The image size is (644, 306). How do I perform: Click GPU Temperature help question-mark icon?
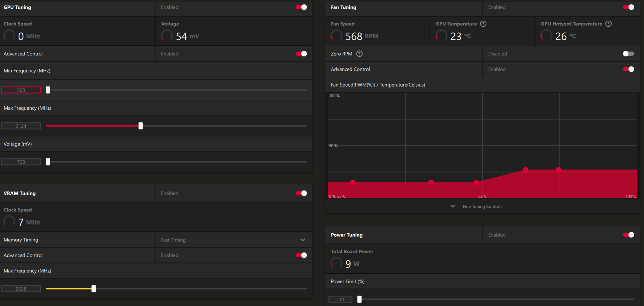[x=483, y=24]
